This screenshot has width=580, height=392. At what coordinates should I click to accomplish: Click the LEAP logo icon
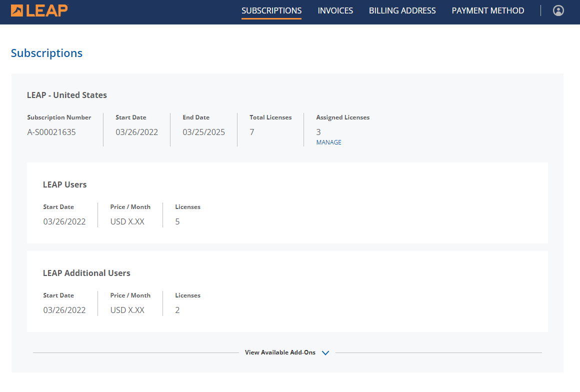click(17, 10)
